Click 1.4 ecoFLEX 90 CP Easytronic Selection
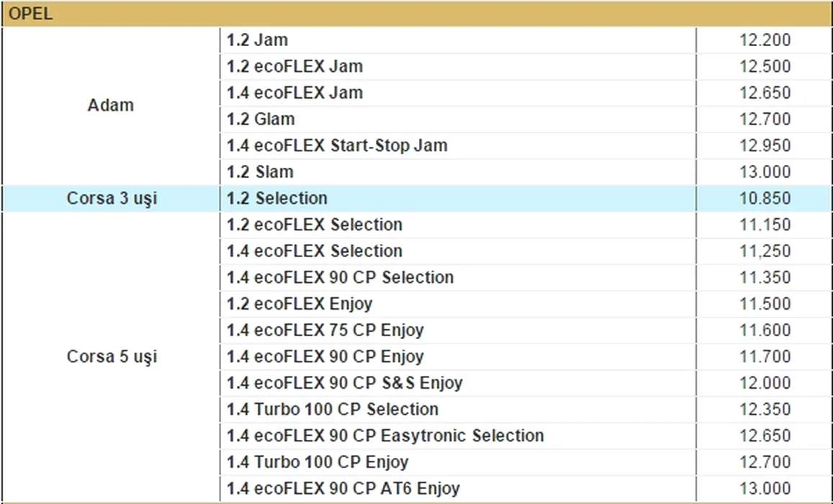833x504 pixels. click(385, 436)
